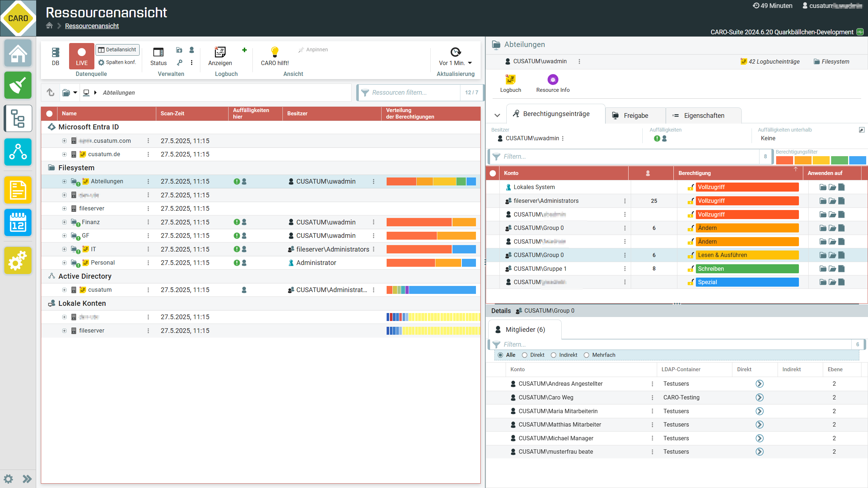The height and width of the screenshot is (488, 868).
Task: Click the refresh icon above Vor 1 Min.
Action: 455,52
